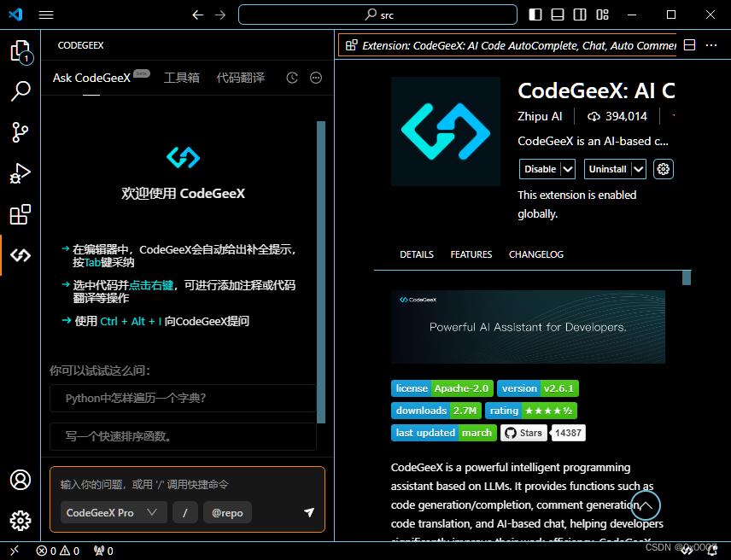Open CodeGeeX panel more options icon
The width and height of the screenshot is (731, 560).
(x=316, y=78)
